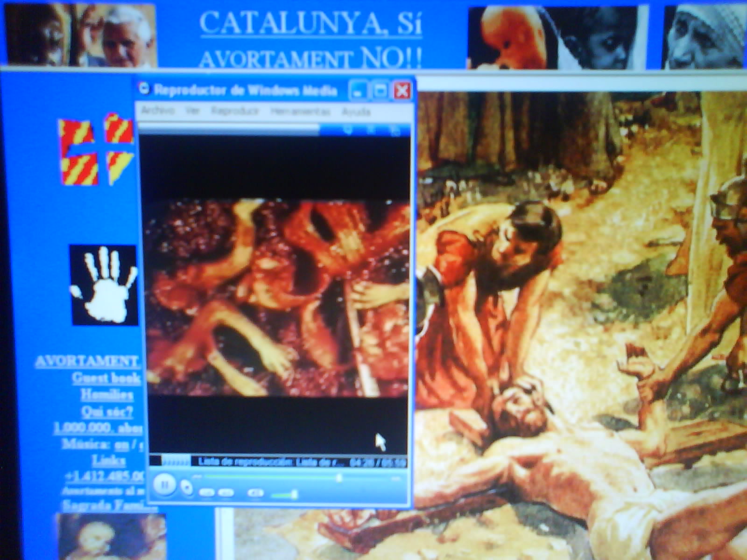
Task: Click the red and yellow striped cross logo
Action: 96,149
